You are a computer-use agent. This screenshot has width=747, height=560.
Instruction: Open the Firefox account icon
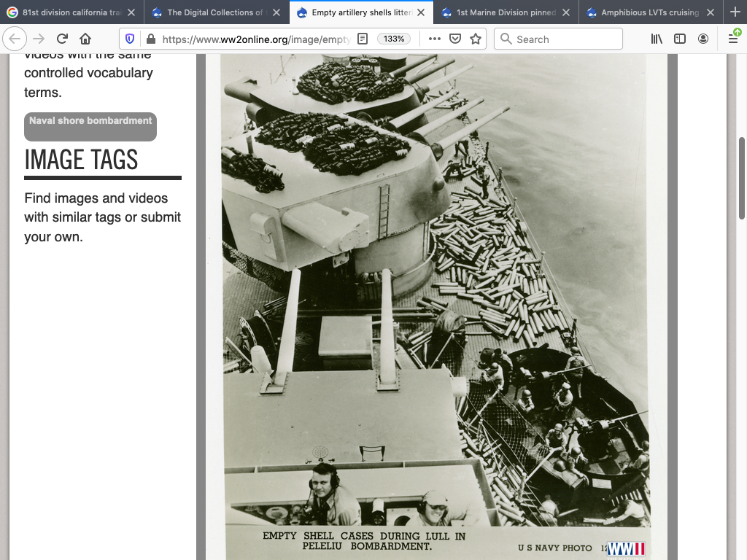click(x=703, y=39)
